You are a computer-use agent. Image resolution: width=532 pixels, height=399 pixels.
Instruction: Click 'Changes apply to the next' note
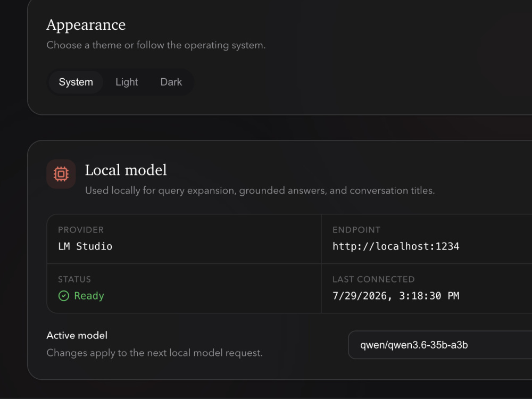pos(155,353)
